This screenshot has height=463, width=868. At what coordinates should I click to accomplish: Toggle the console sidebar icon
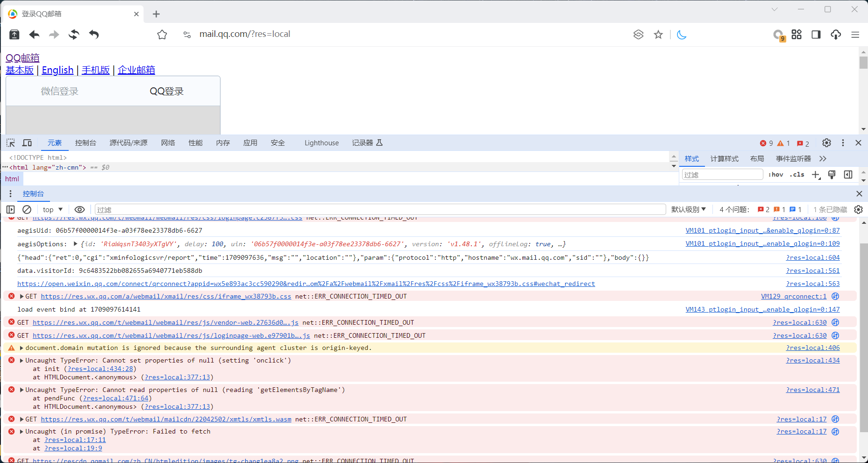(11, 210)
